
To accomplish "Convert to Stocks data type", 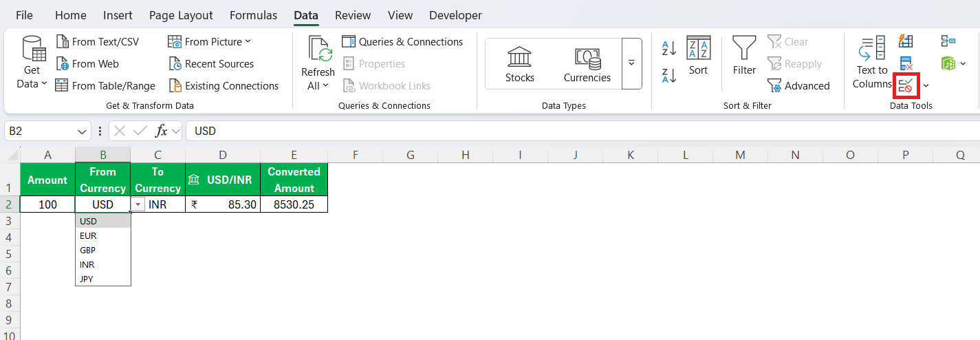I will (519, 64).
